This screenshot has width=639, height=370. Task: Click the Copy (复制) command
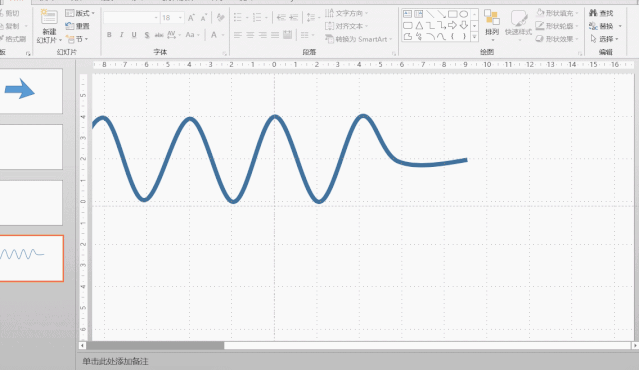[x=9, y=26]
